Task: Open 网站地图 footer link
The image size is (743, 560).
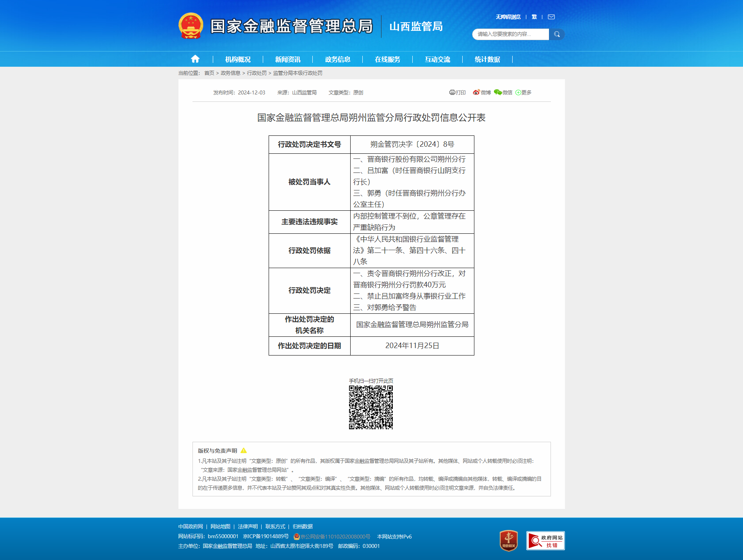Action: (x=220, y=526)
